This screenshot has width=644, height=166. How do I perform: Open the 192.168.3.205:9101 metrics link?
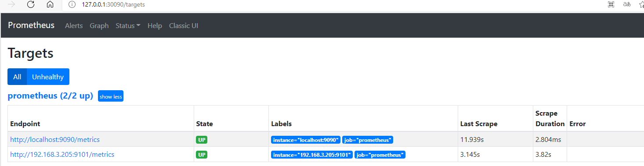(x=62, y=154)
